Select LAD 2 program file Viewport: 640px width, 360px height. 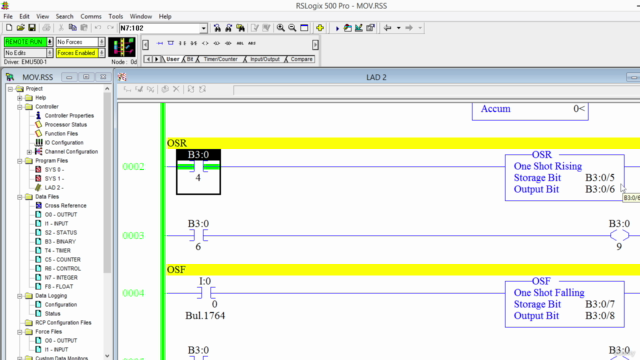coord(49,188)
